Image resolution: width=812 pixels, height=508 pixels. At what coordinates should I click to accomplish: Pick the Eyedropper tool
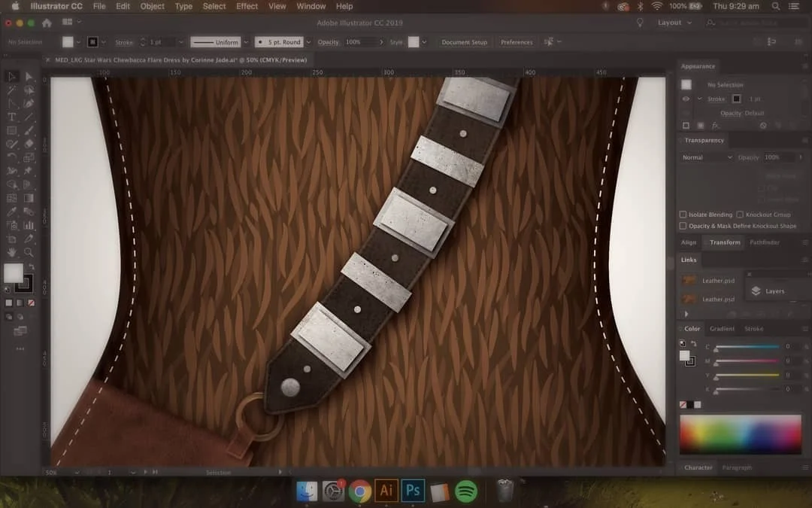(12, 211)
